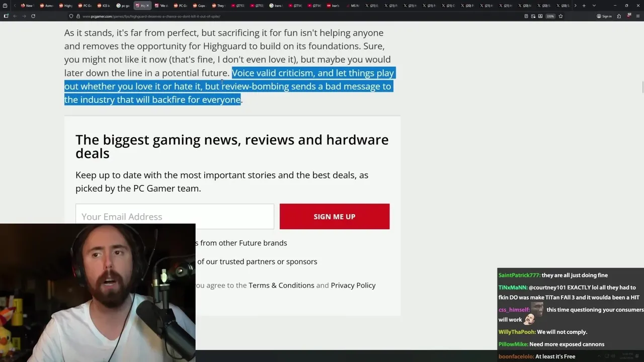Switch to the 'MS N' tab
Viewport: 644px width, 362px height.
tap(352, 6)
